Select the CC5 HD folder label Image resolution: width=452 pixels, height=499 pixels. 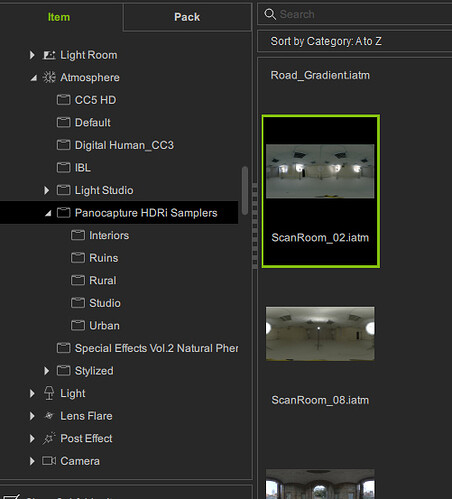pyautogui.click(x=95, y=100)
